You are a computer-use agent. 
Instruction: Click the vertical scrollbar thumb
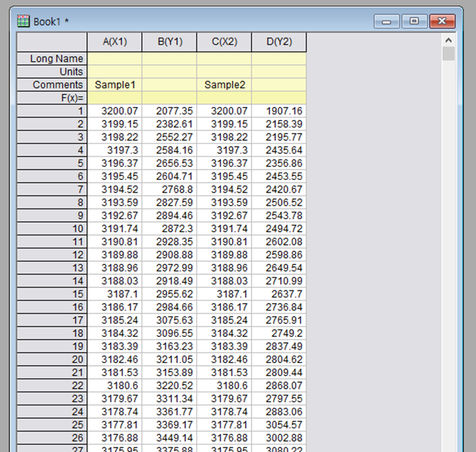click(x=449, y=53)
